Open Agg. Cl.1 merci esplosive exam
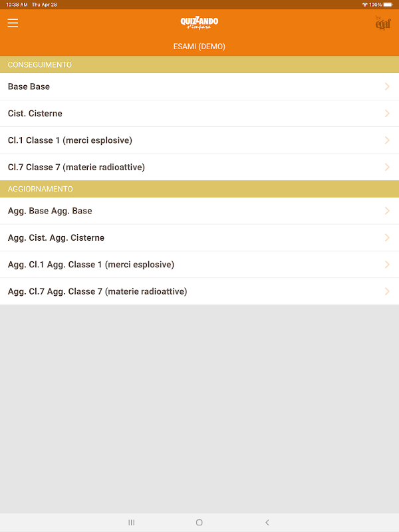The image size is (399, 532). pos(91,265)
